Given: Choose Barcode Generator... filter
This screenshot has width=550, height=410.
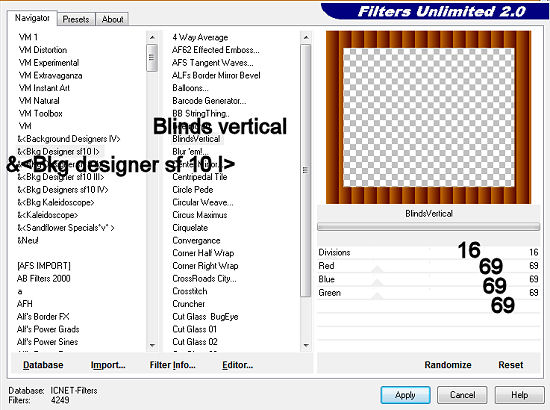Looking at the screenshot, I should (209, 101).
